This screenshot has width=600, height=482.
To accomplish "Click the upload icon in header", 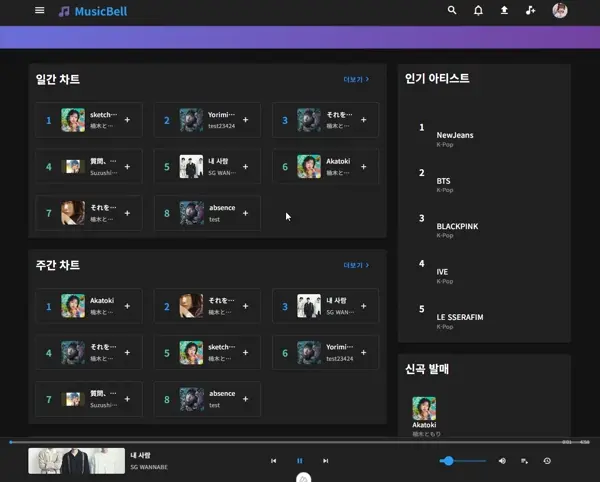I will 504,10.
